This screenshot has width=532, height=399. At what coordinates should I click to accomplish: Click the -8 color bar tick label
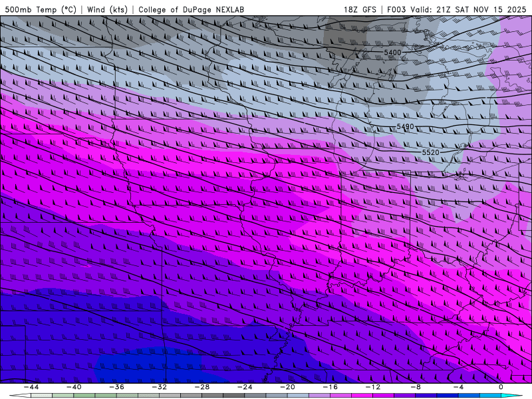coord(416,387)
